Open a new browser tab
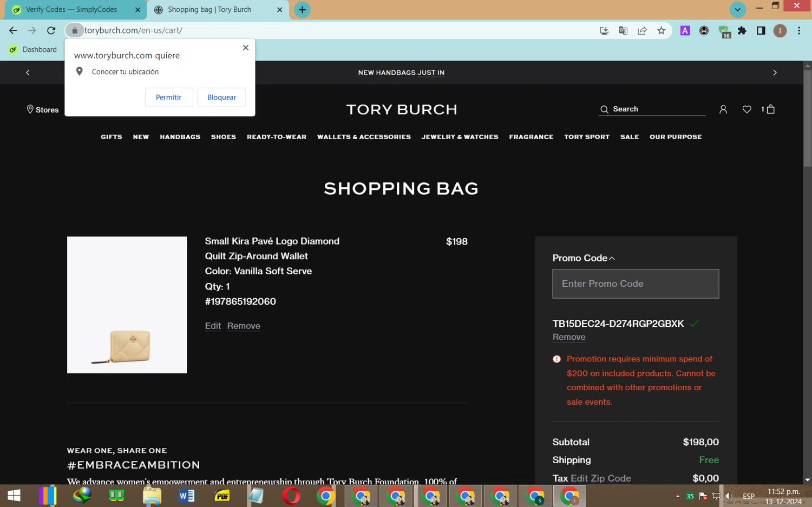Viewport: 812px width, 507px height. 302,10
